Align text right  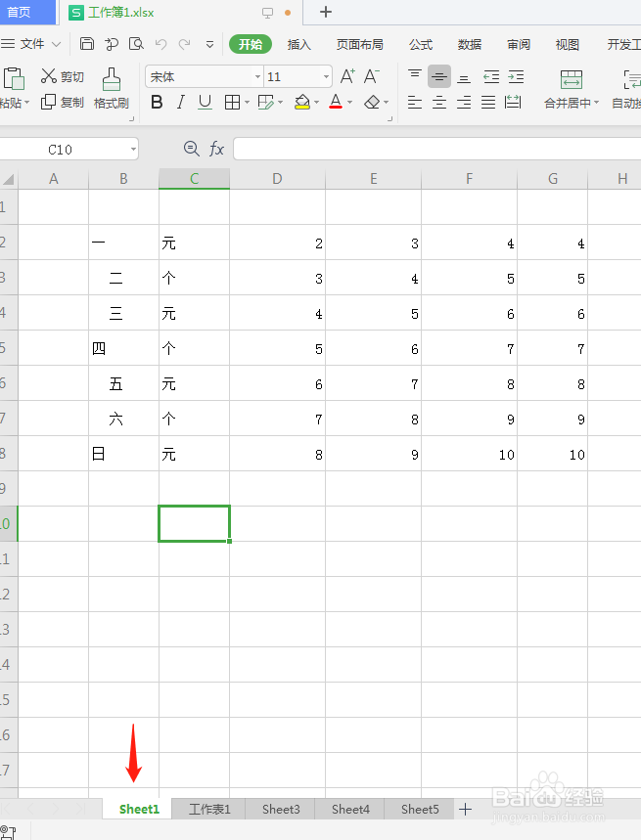(x=464, y=102)
